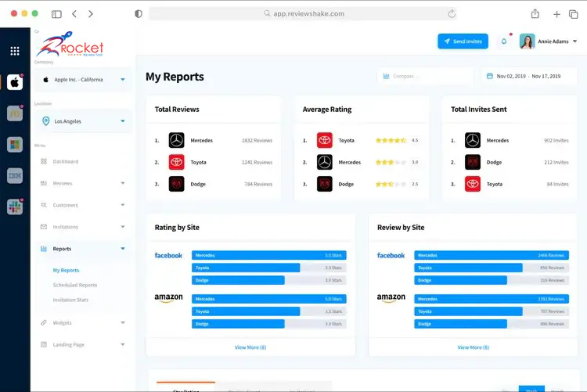
Task: Expand Customers menu chevron
Action: [123, 205]
